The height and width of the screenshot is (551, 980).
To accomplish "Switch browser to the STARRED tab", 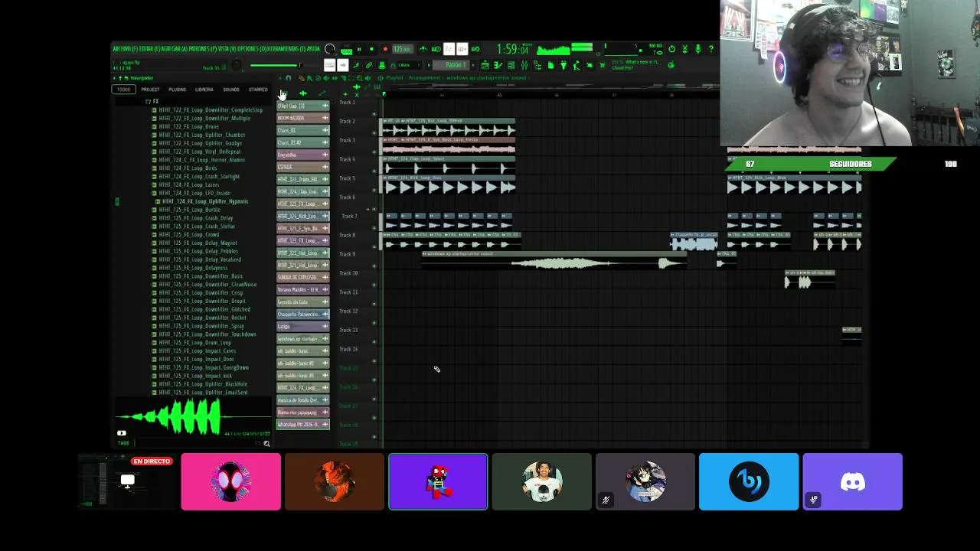I will [258, 90].
